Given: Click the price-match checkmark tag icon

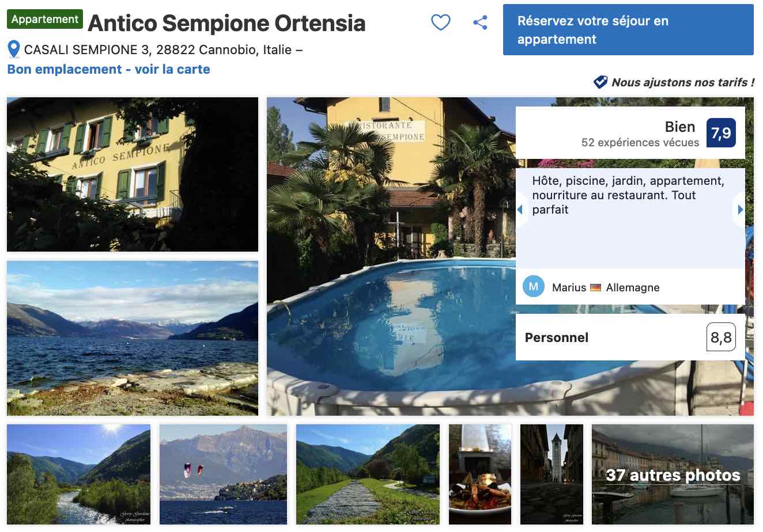Looking at the screenshot, I should 600,82.
